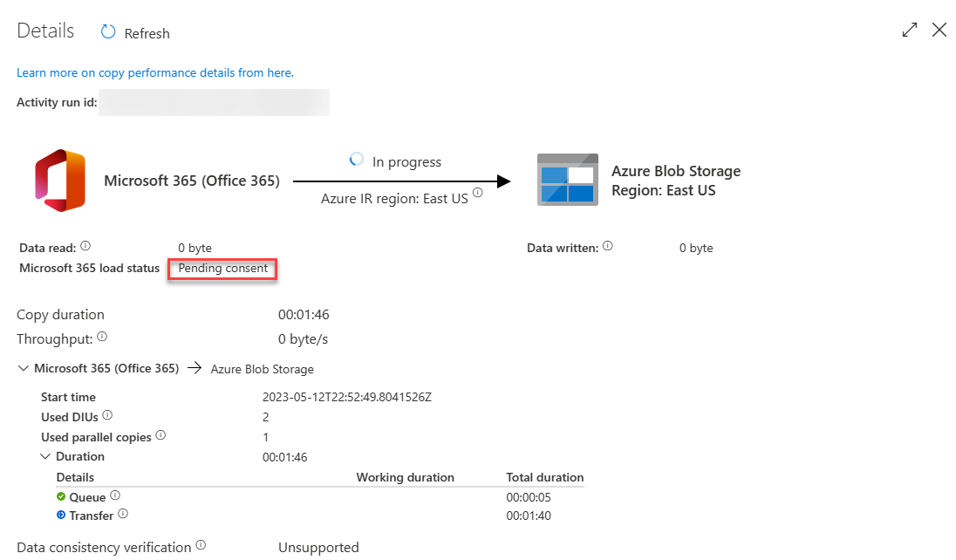
Task: Click the Data read info icon
Action: click(x=85, y=244)
